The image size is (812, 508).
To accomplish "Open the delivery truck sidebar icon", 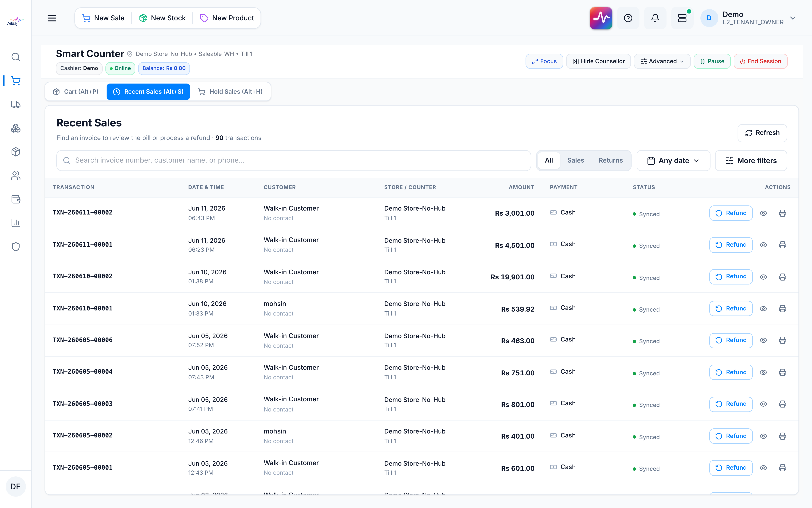I will pyautogui.click(x=16, y=104).
